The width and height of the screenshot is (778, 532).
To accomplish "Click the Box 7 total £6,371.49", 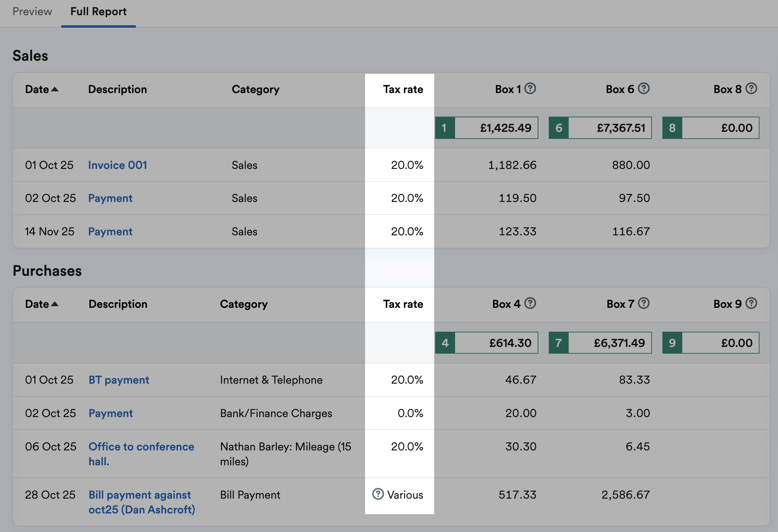I will [x=600, y=343].
